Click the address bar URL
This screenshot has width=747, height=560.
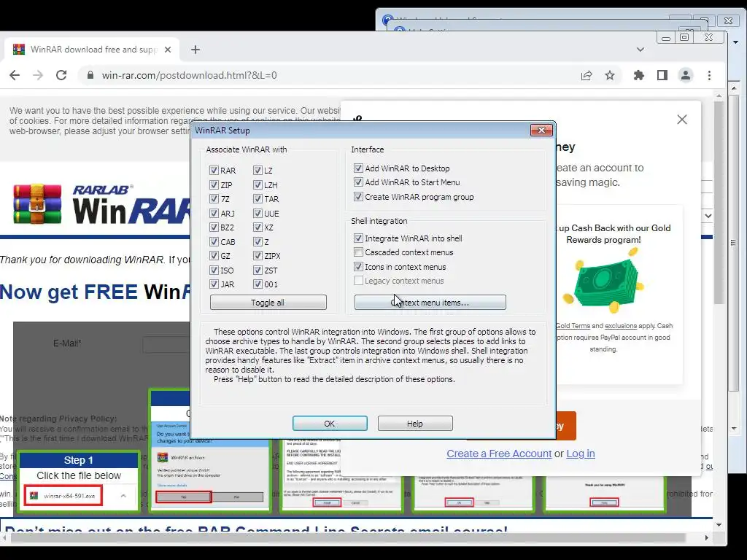click(x=189, y=75)
